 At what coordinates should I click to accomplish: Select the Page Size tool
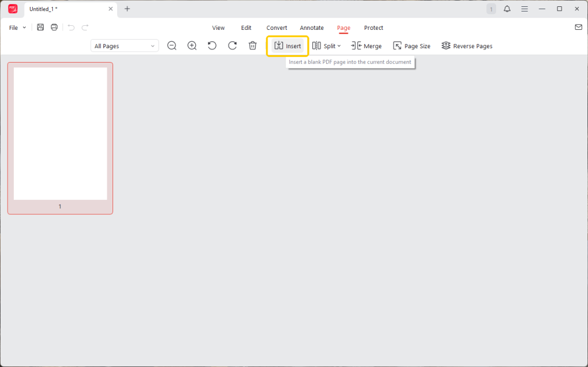411,45
